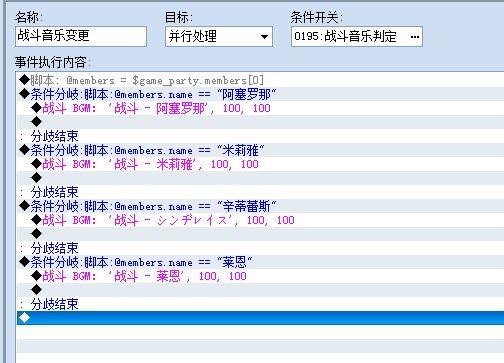Select the 战斗 BGM '战斗 - シンデレイス' command line
The image size is (504, 363).
point(261,220)
